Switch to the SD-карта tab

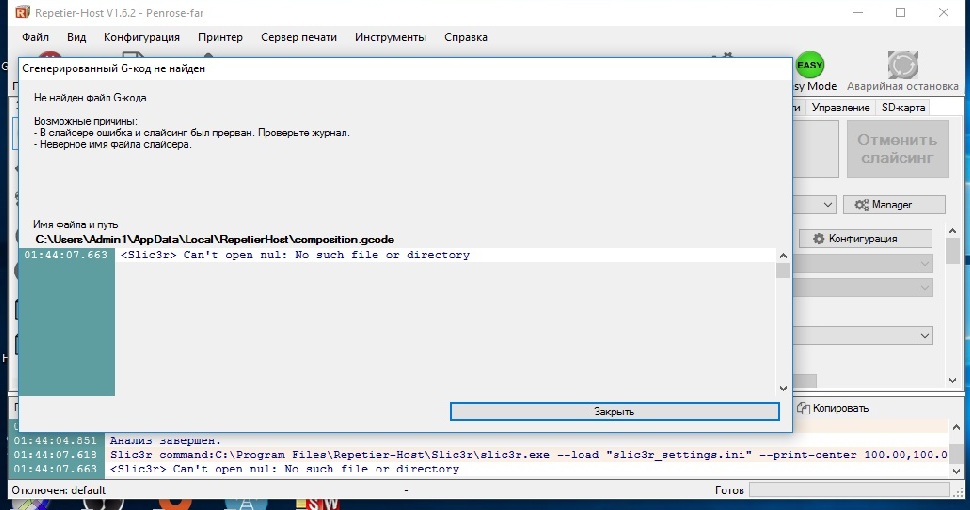(x=903, y=107)
